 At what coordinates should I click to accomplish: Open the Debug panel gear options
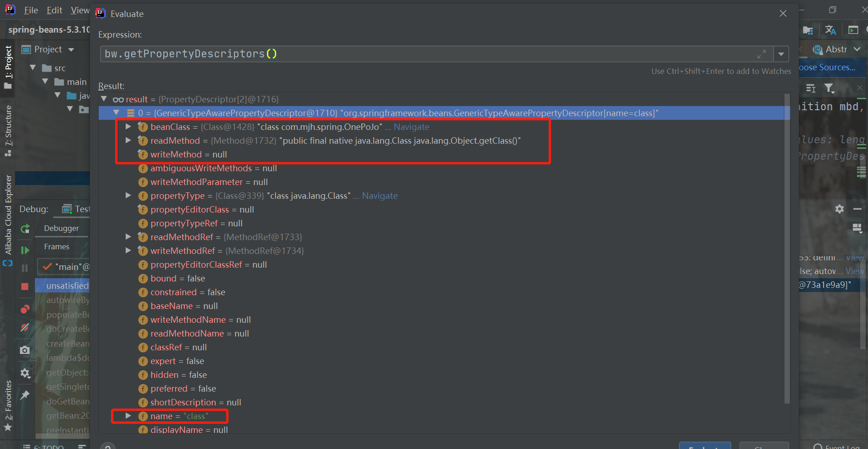pos(840,209)
